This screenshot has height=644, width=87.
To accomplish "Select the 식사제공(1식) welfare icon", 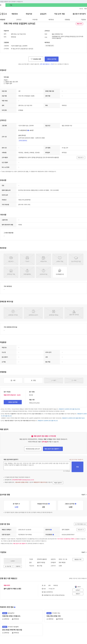I will 60,272.
